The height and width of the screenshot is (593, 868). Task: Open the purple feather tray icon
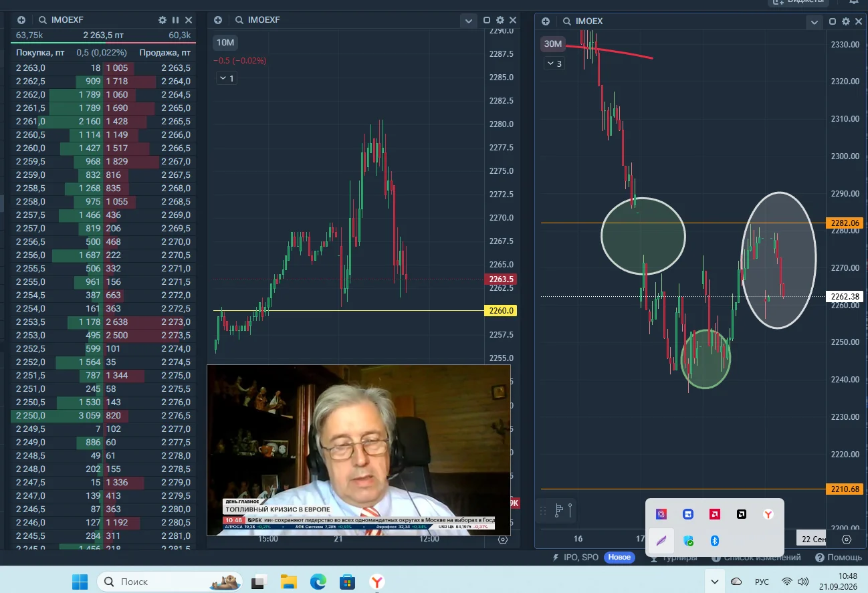[x=661, y=541]
